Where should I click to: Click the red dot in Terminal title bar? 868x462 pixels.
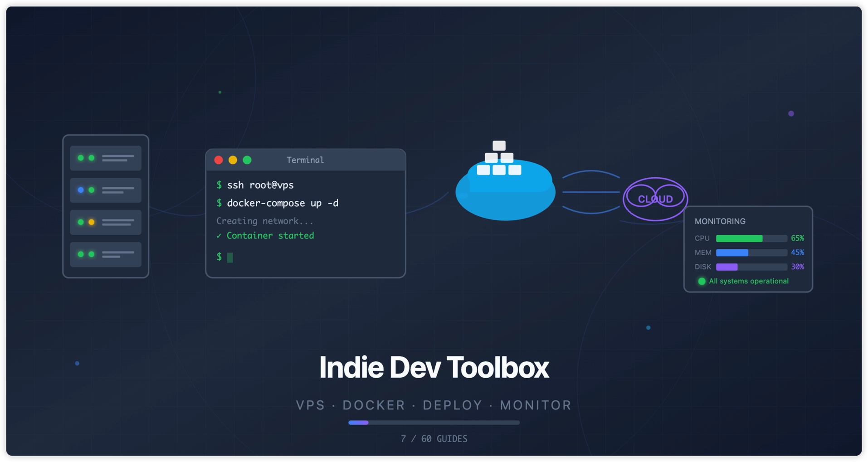(x=219, y=160)
